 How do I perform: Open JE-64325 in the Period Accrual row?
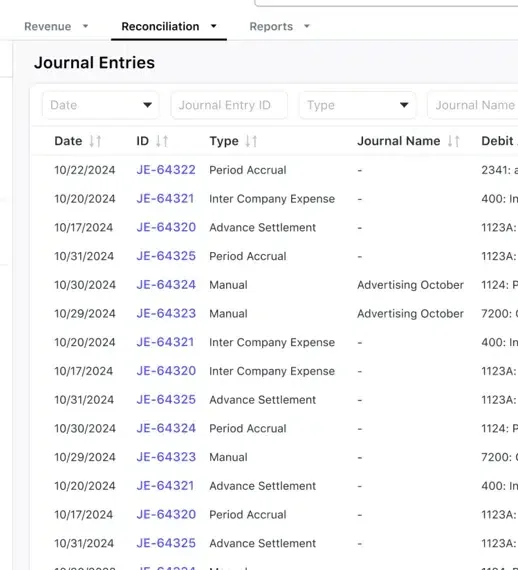166,256
